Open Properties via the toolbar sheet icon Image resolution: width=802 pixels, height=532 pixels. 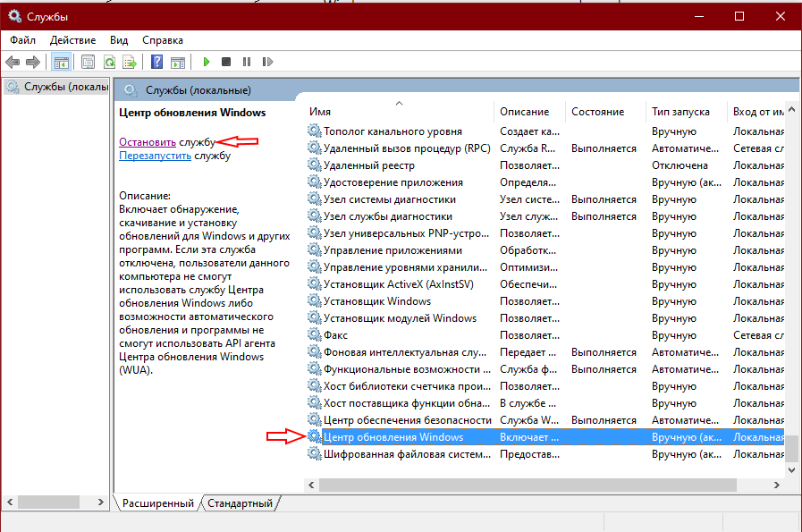tap(88, 62)
